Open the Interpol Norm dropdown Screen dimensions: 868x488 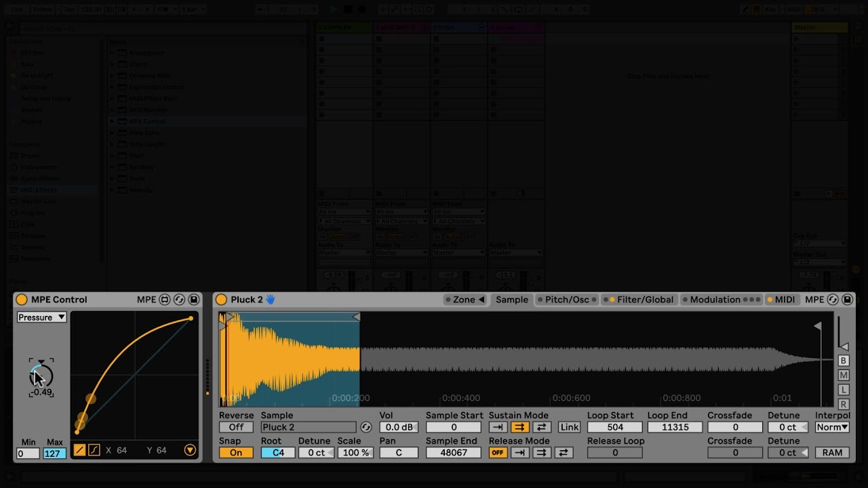832,427
